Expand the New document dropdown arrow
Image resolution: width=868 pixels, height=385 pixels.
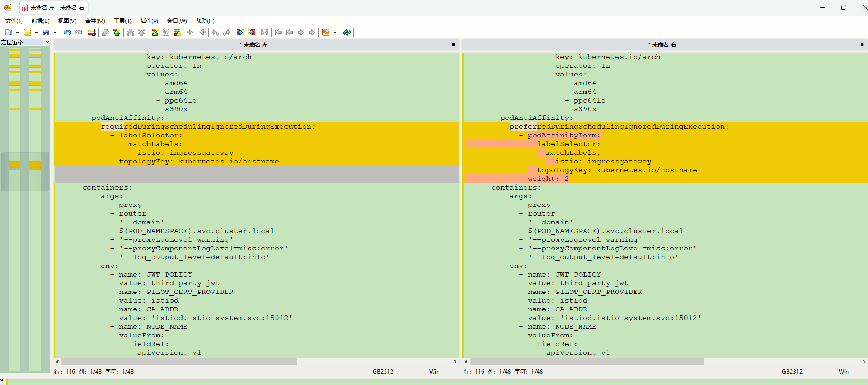pyautogui.click(x=17, y=32)
